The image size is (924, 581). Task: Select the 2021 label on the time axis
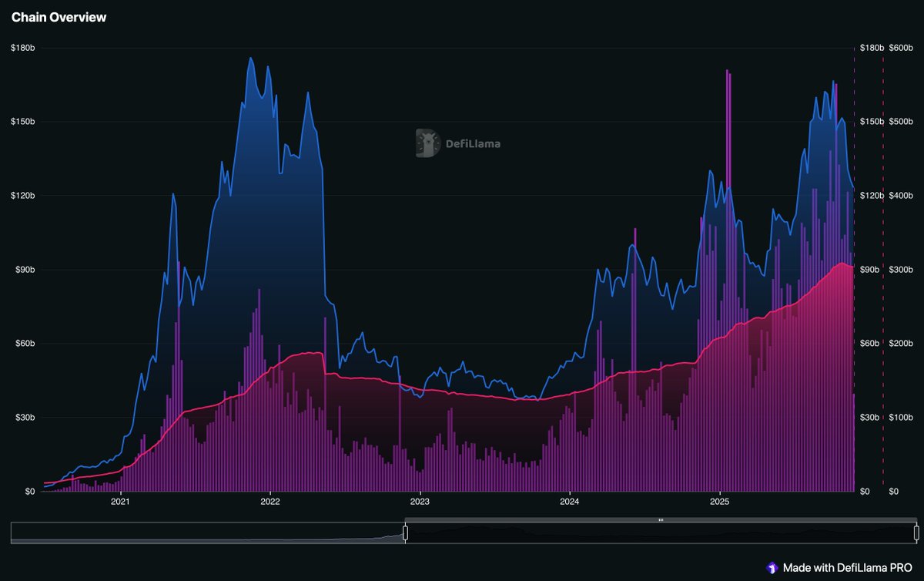[x=119, y=501]
